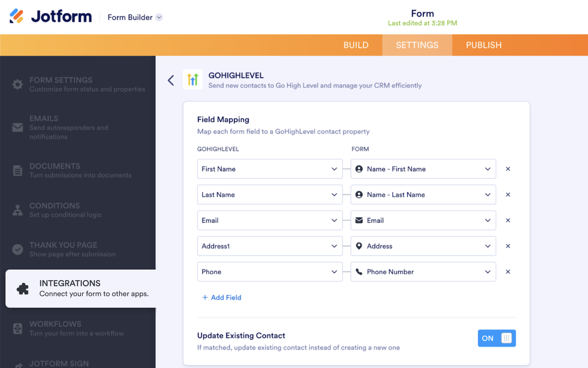
Task: Click the Integrations puzzle piece icon
Action: (x=23, y=288)
